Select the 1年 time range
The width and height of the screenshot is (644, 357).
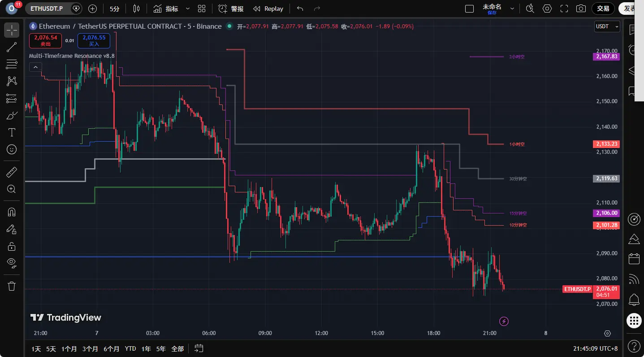pyautogui.click(x=146, y=348)
